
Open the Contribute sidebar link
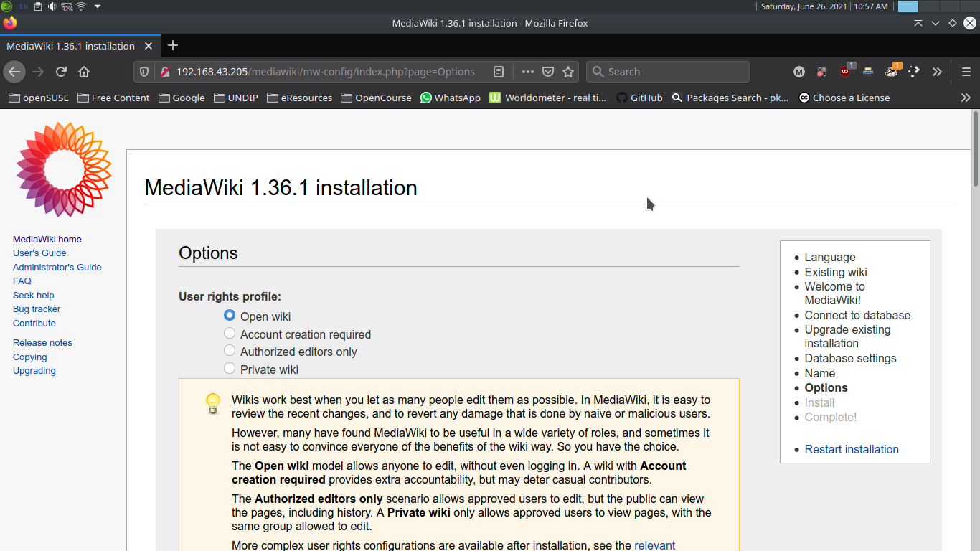[x=34, y=324]
